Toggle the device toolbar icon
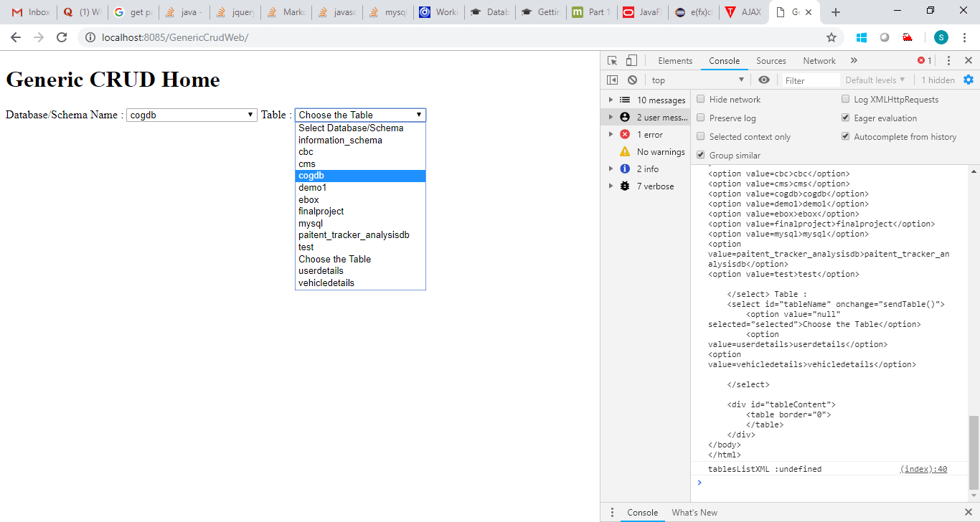 (631, 60)
